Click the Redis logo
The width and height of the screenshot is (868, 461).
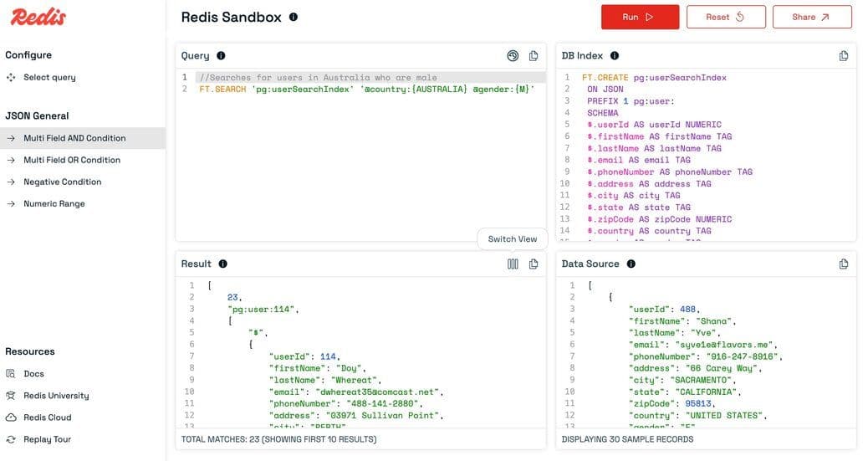[38, 17]
